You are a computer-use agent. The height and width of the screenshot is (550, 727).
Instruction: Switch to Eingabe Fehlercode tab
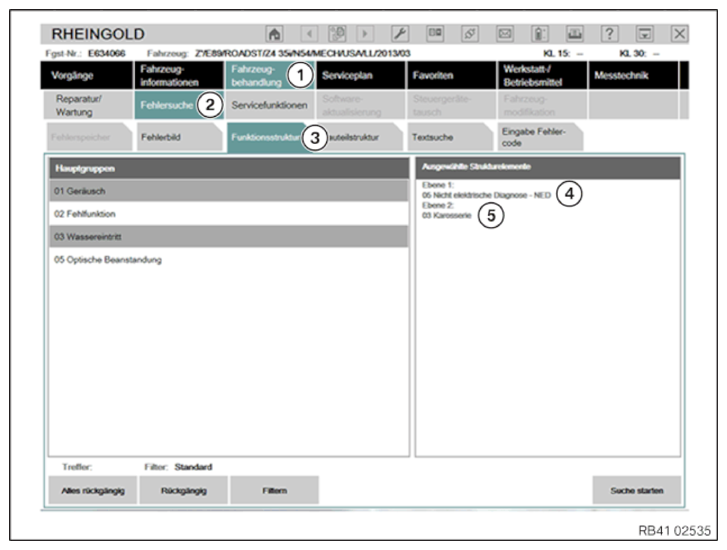[540, 137]
